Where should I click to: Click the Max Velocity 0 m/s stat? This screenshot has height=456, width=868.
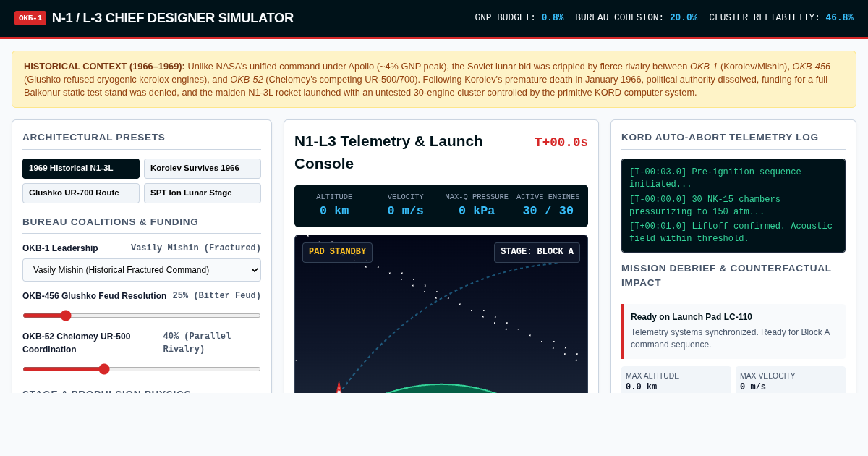click(x=791, y=381)
